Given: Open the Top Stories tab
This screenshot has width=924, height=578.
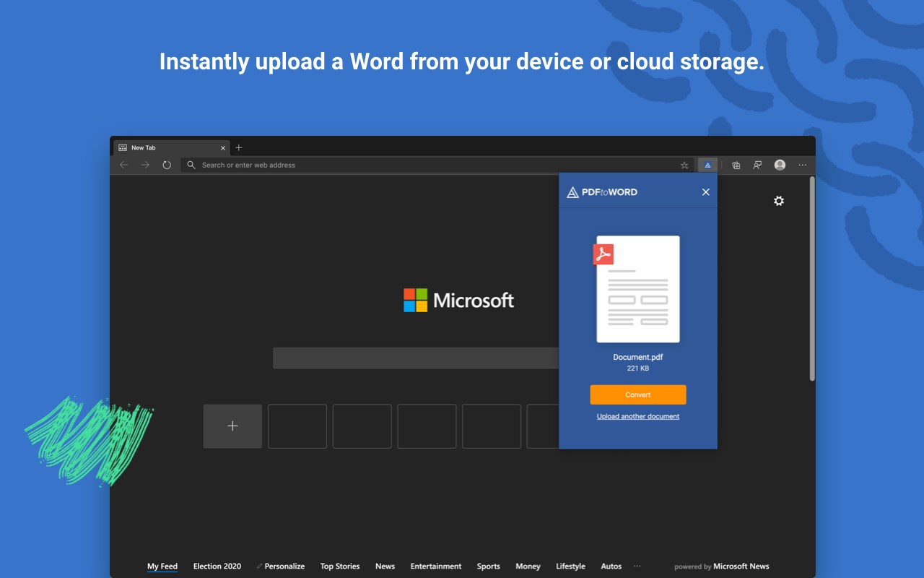Looking at the screenshot, I should pos(340,566).
